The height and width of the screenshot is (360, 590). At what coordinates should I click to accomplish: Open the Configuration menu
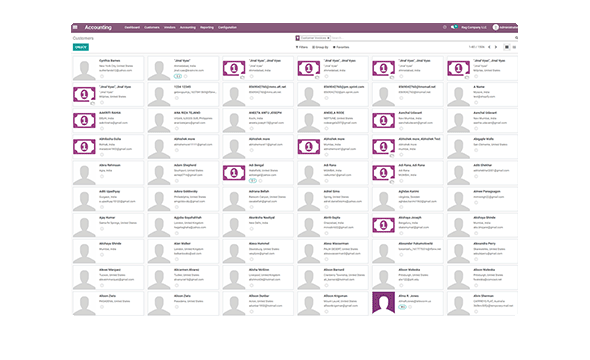(x=227, y=27)
